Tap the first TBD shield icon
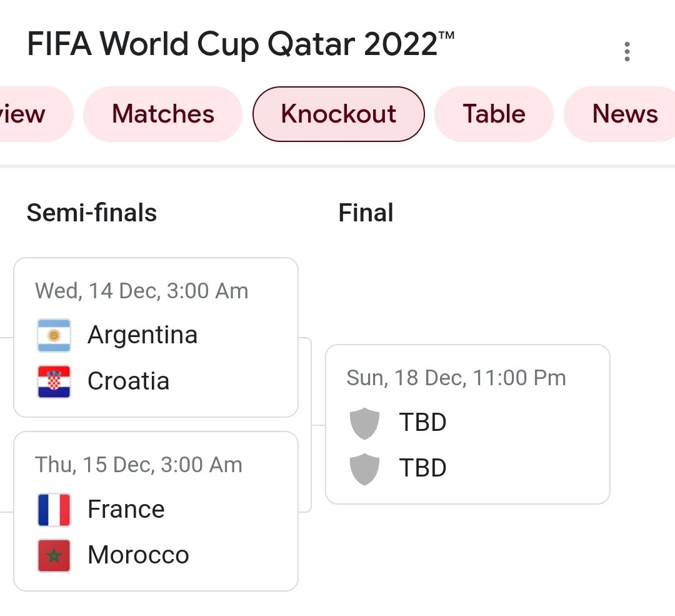Viewport: 675px width, 616px height. point(364,423)
